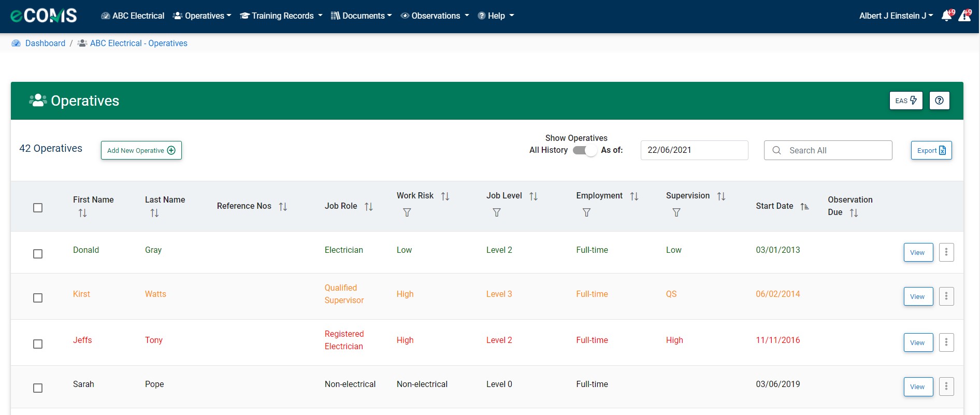Expand the Training Records dropdown menu
The width and height of the screenshot is (980, 415).
(x=281, y=16)
